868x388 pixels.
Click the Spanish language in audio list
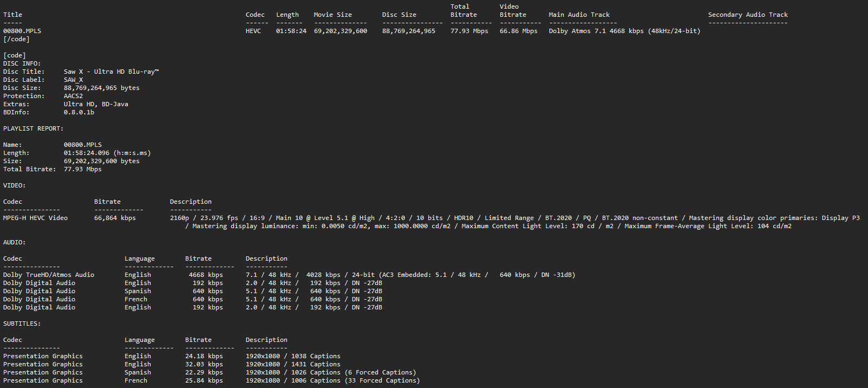point(138,291)
